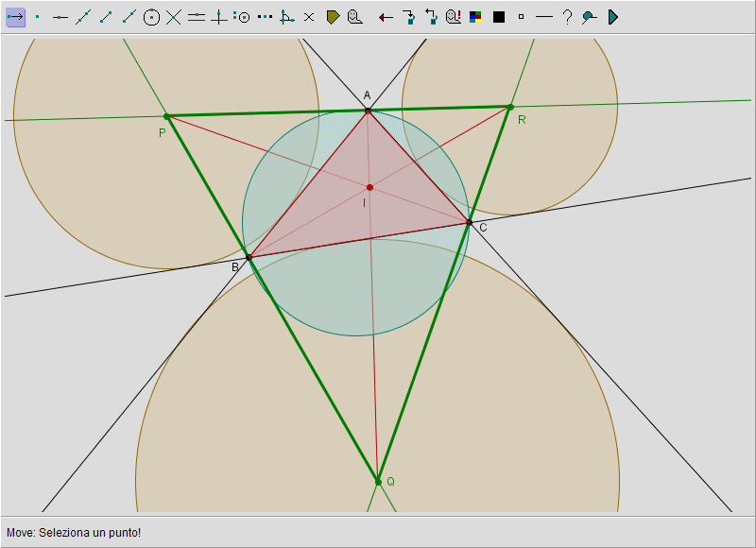This screenshot has height=548, width=756.
Task: Select the three-dots midpoint tool
Action: tap(265, 17)
